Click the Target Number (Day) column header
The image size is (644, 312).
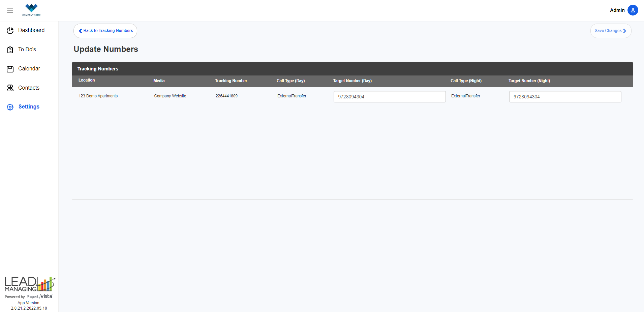tap(352, 81)
